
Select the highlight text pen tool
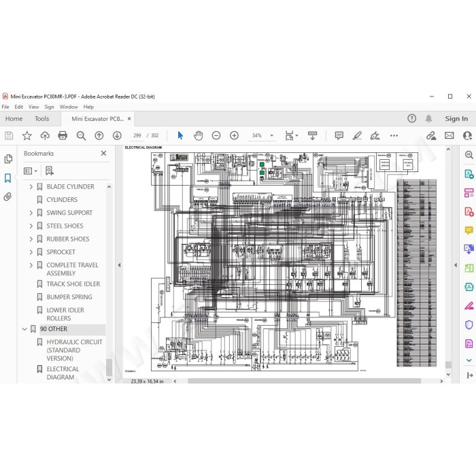tap(357, 135)
